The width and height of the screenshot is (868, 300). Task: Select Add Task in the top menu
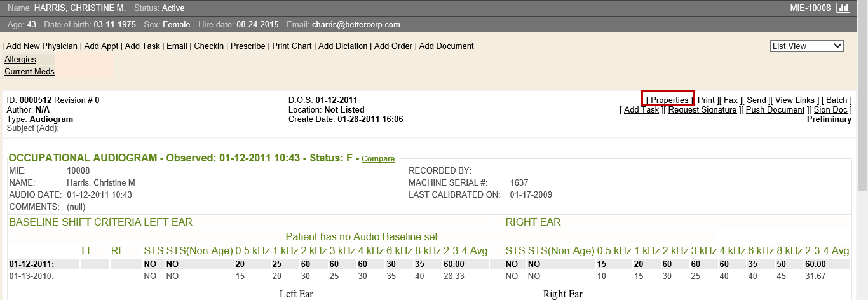[142, 46]
